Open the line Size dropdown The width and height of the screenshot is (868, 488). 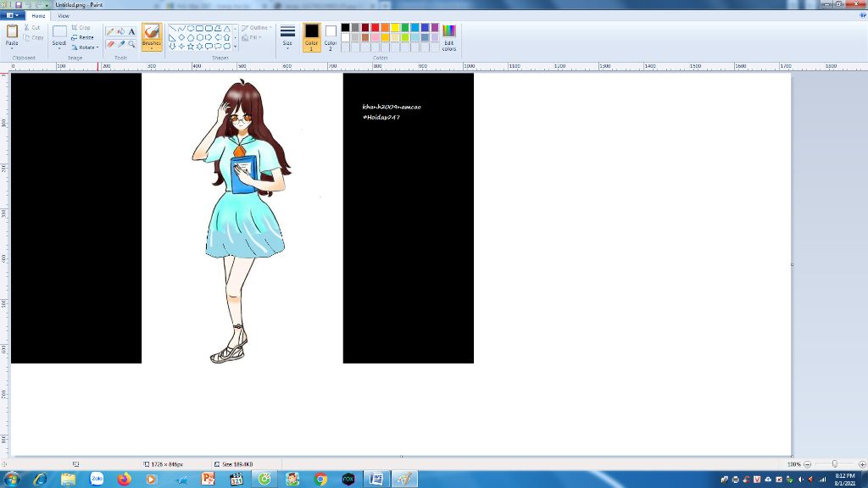point(287,38)
